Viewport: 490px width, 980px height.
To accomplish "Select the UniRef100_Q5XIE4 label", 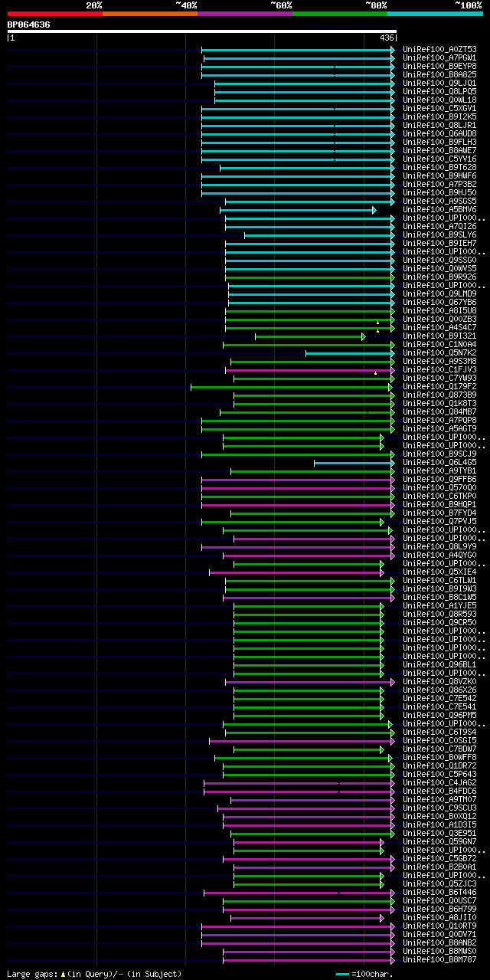I will pyautogui.click(x=439, y=572).
